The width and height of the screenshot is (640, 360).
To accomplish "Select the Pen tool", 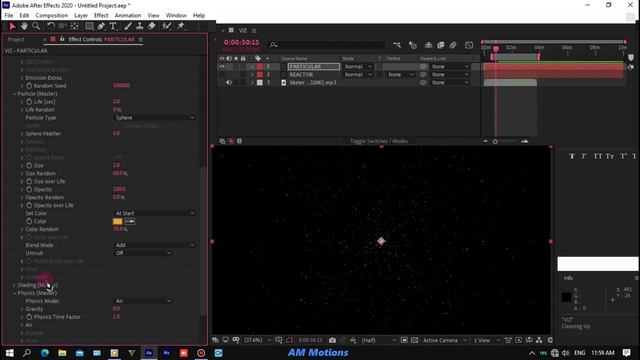I will pyautogui.click(x=101, y=26).
